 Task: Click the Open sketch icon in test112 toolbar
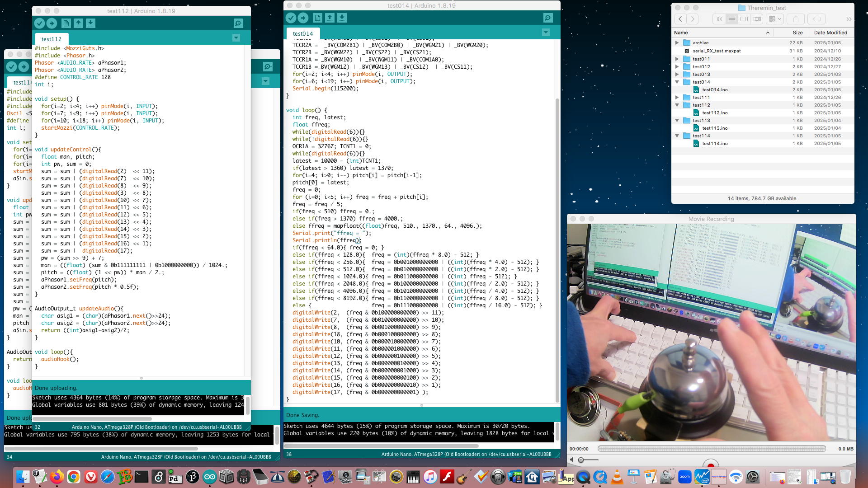[78, 23]
